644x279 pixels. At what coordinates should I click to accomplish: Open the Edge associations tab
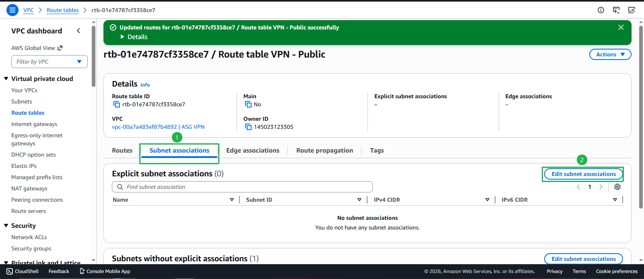pyautogui.click(x=253, y=151)
